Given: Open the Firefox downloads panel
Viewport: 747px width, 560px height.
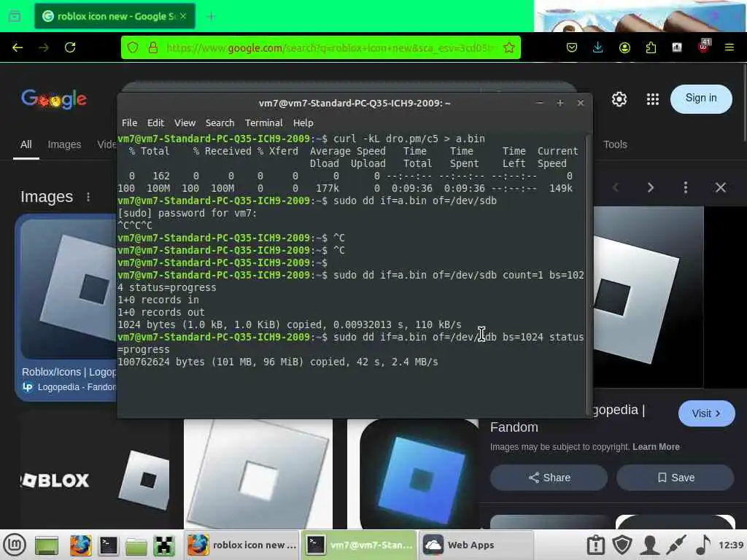Looking at the screenshot, I should 598,47.
